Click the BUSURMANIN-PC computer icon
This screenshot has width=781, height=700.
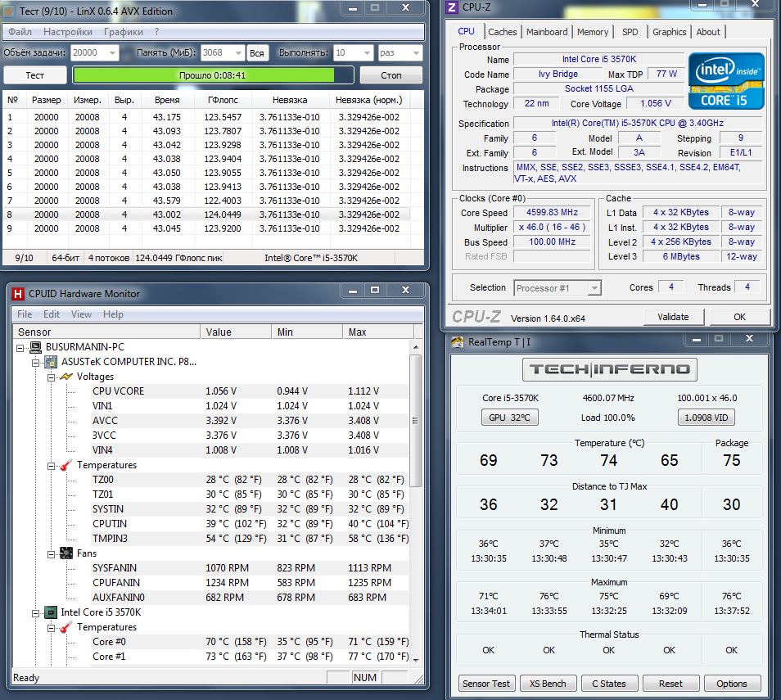(x=35, y=347)
